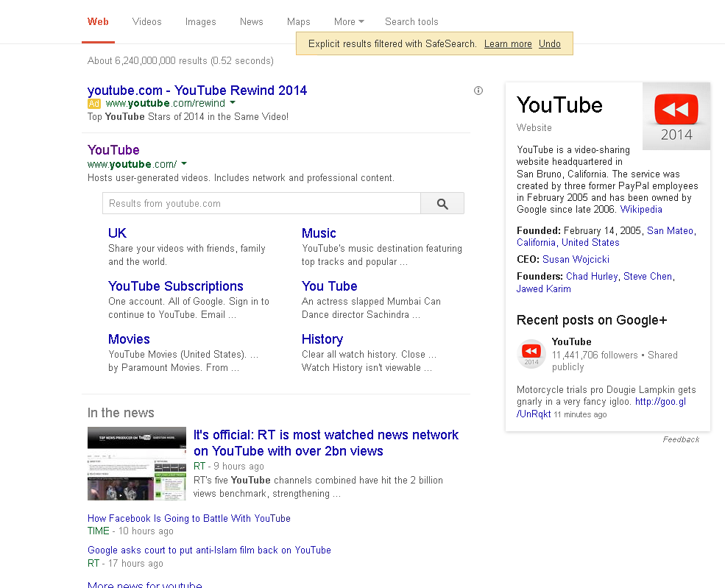Open Google asks court anti-Islam film article
This screenshot has height=588, width=725.
[209, 550]
